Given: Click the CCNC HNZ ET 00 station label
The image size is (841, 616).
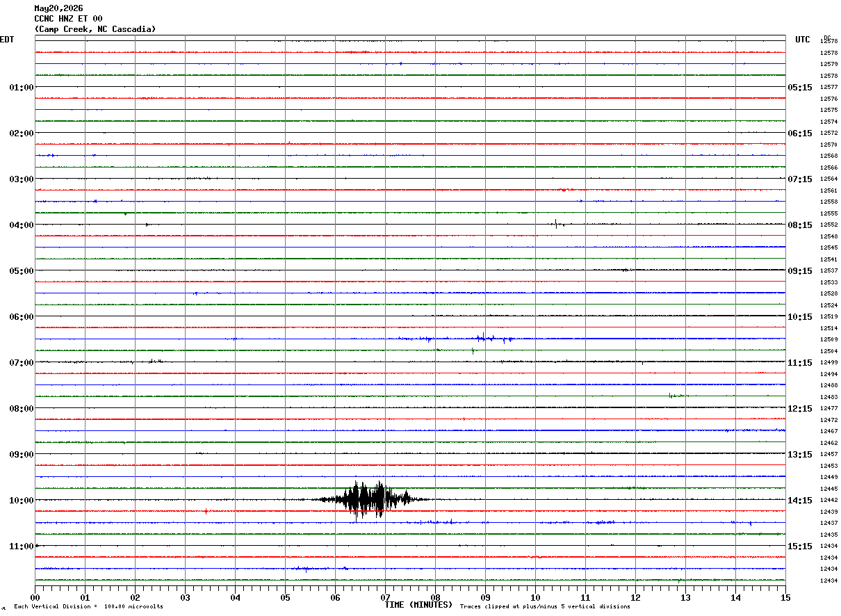Looking at the screenshot, I should tap(68, 19).
